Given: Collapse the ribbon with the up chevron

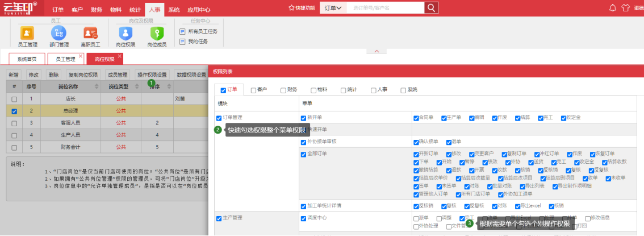Looking at the screenshot, I should pos(376,51).
